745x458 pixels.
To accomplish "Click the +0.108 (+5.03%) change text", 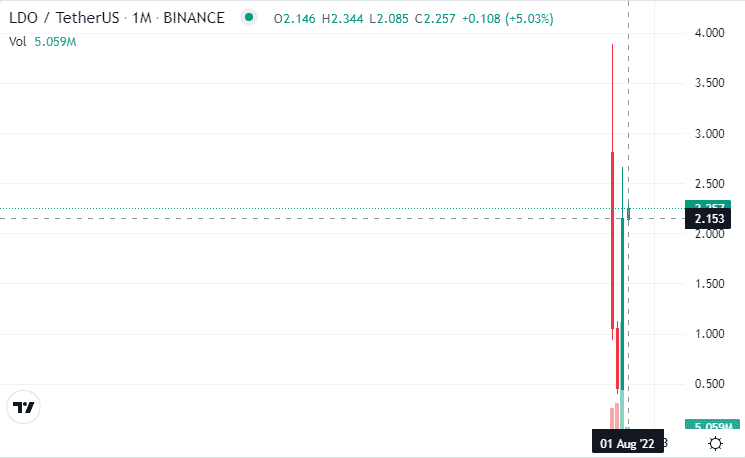I will pyautogui.click(x=507, y=19).
